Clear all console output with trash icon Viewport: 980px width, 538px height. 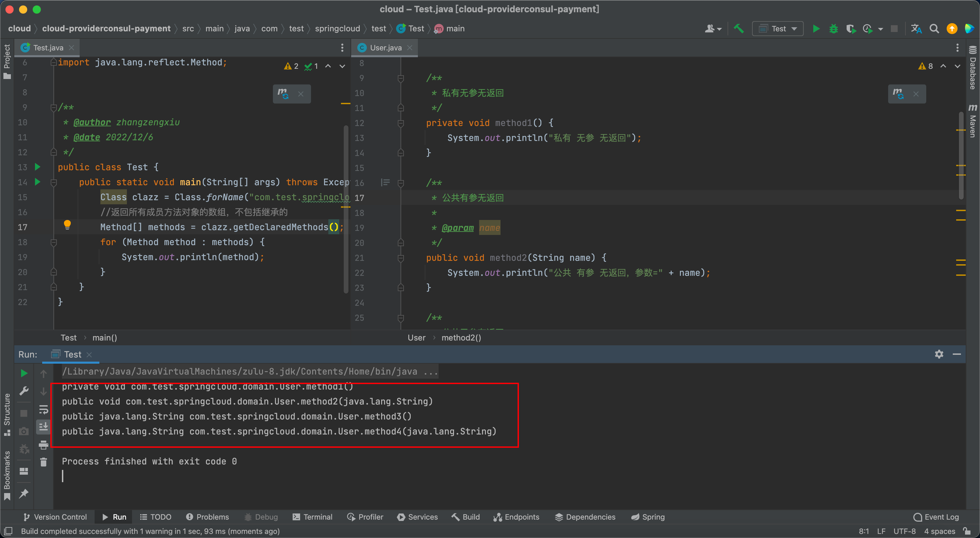tap(43, 462)
